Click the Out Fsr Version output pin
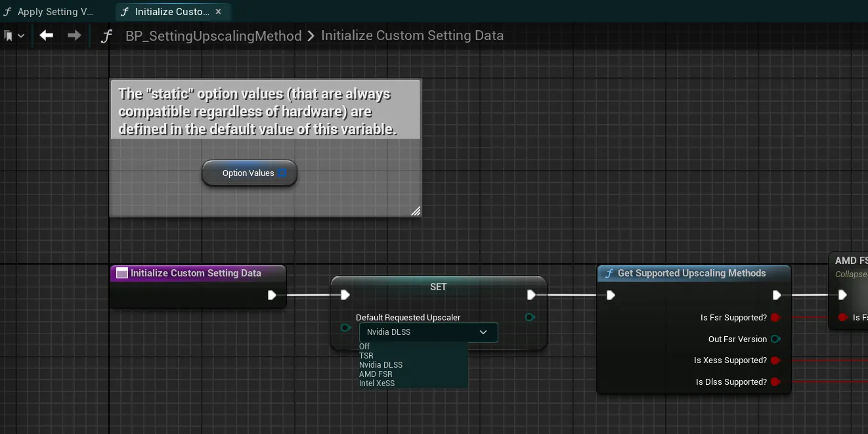868x434 pixels. click(x=775, y=339)
